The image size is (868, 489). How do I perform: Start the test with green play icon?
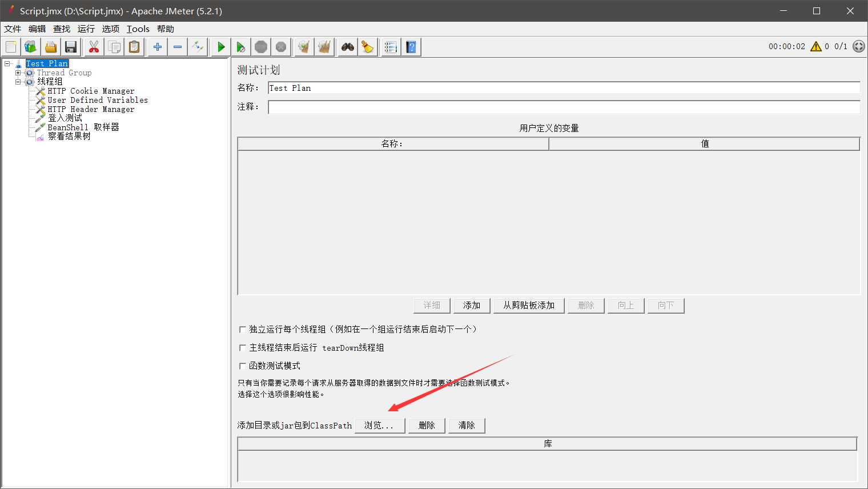click(221, 47)
